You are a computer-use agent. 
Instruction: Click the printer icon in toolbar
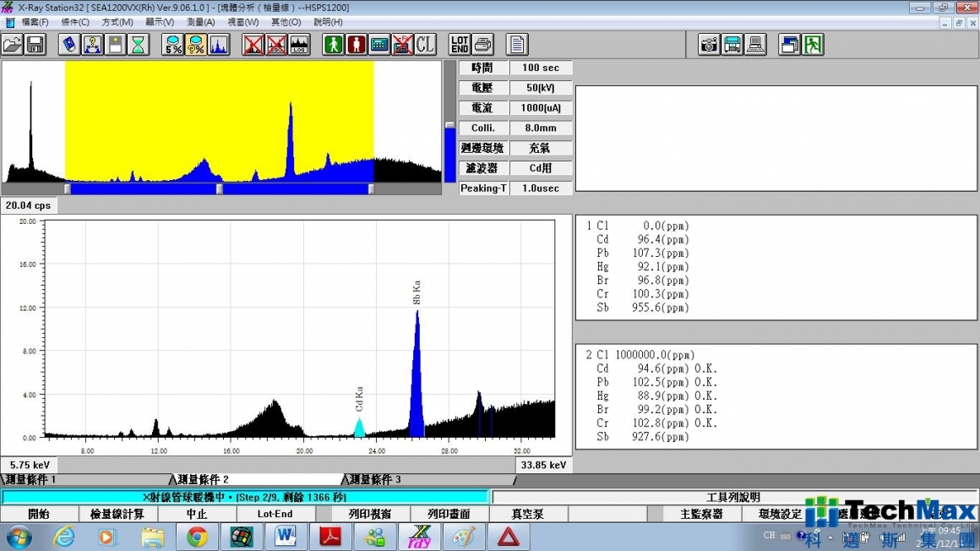point(482,45)
